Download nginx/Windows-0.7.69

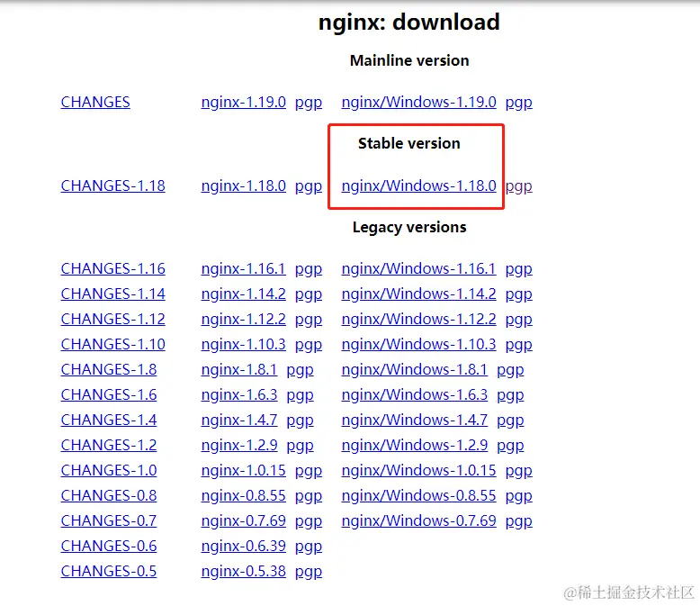tap(418, 521)
